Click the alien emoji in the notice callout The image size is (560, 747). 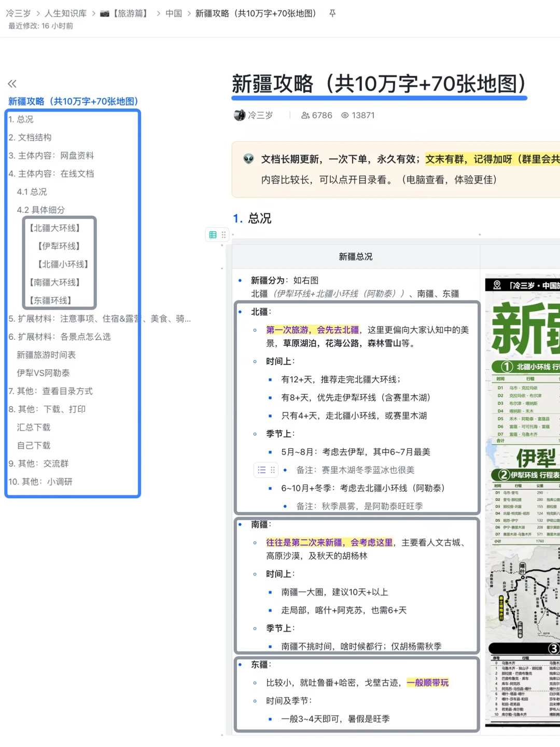[x=249, y=159]
